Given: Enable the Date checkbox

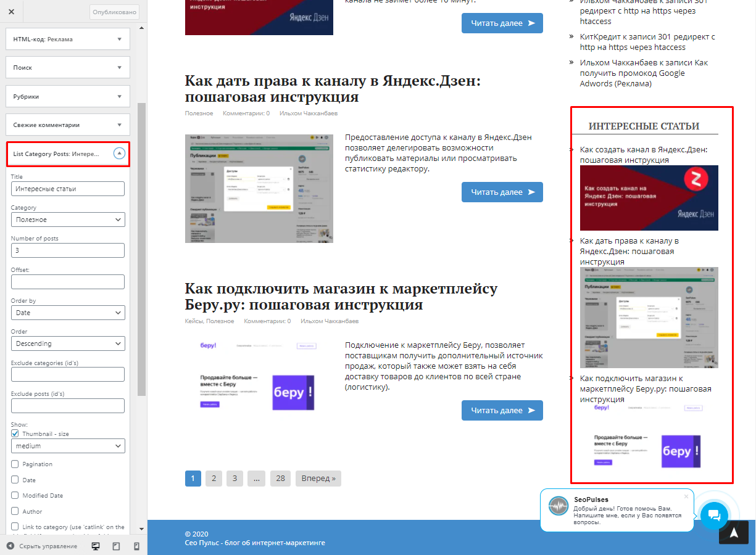Looking at the screenshot, I should coord(15,480).
